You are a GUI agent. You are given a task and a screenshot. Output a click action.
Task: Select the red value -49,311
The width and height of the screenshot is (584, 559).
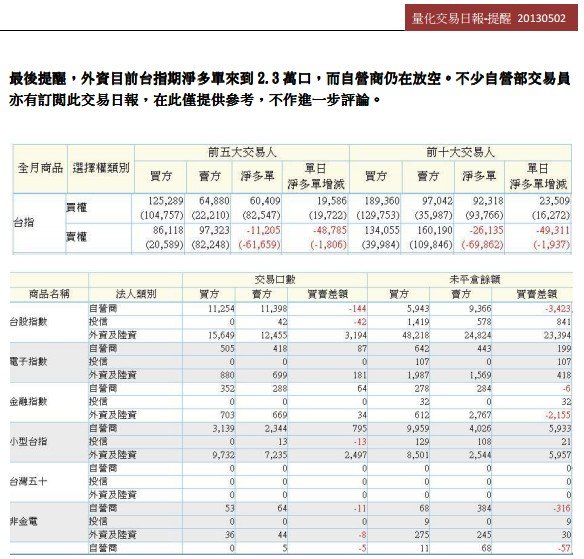pyautogui.click(x=553, y=231)
